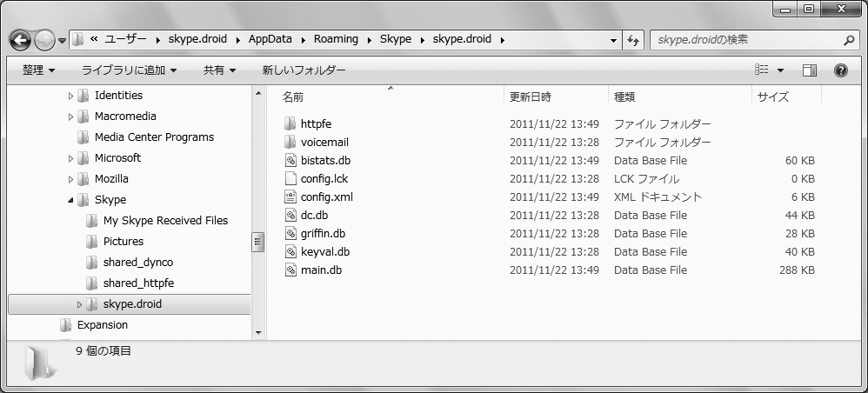This screenshot has height=393, width=868.
Task: Click the Back navigation arrow
Action: (x=20, y=40)
